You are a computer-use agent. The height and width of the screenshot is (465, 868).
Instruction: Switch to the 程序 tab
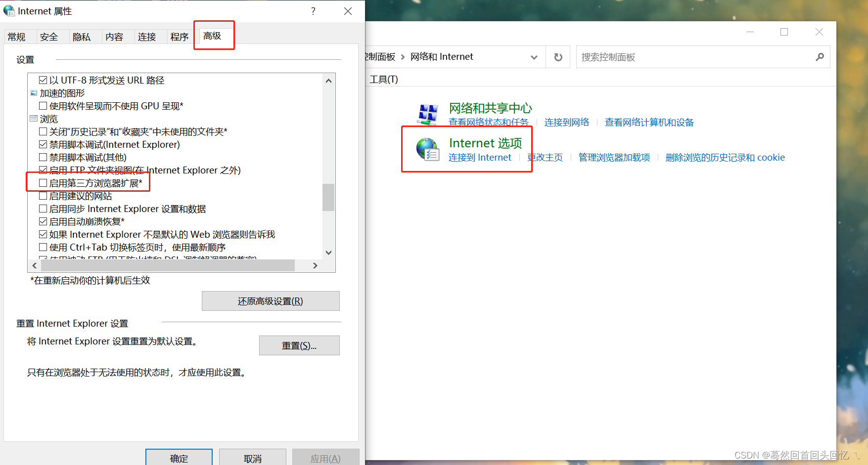(x=180, y=37)
